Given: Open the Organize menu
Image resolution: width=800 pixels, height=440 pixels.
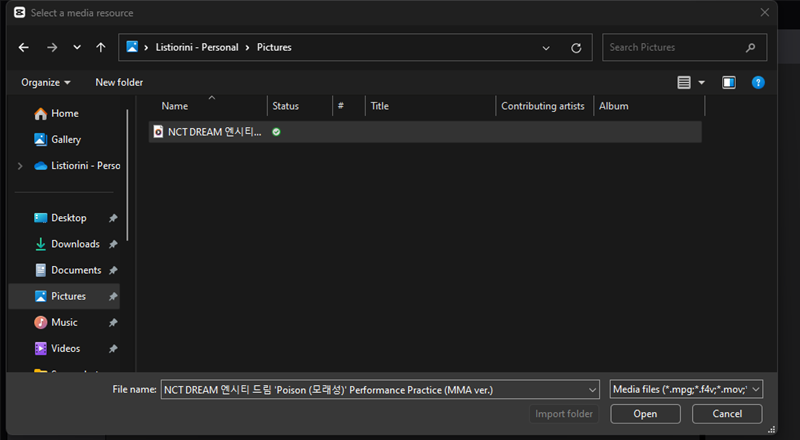Looking at the screenshot, I should coord(46,82).
